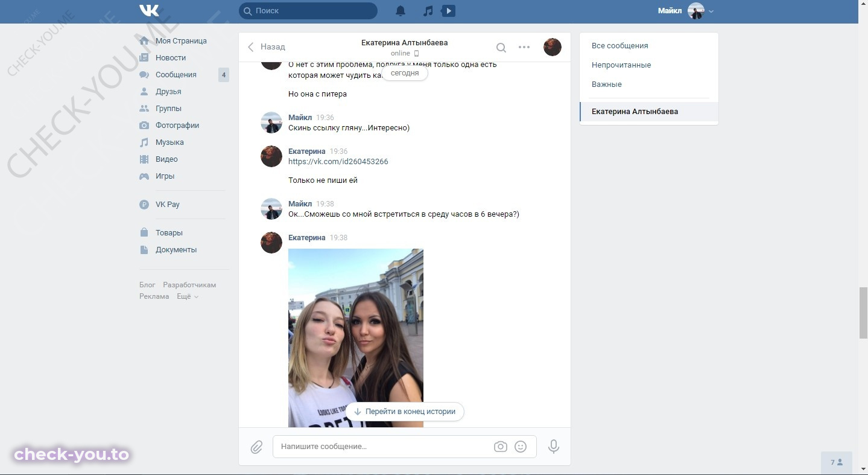Screen dimensions: 868x475
Task: Click the Екатерина Алтынбаева name in chat header
Action: click(405, 43)
